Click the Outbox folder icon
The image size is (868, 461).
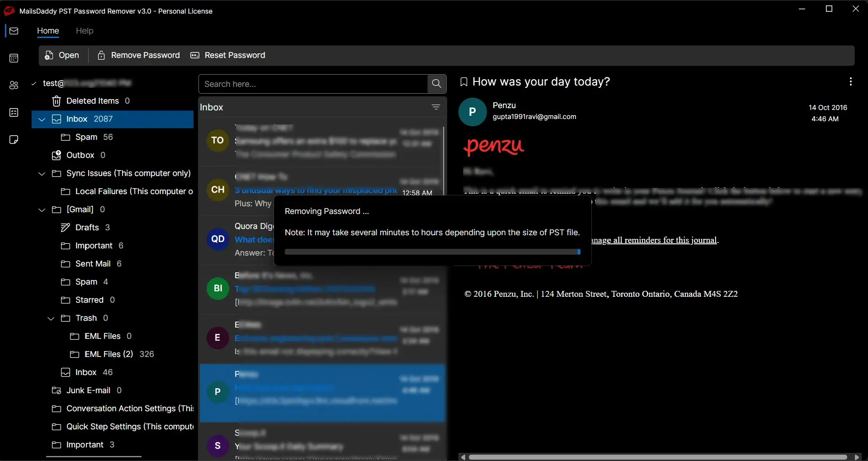(x=56, y=155)
